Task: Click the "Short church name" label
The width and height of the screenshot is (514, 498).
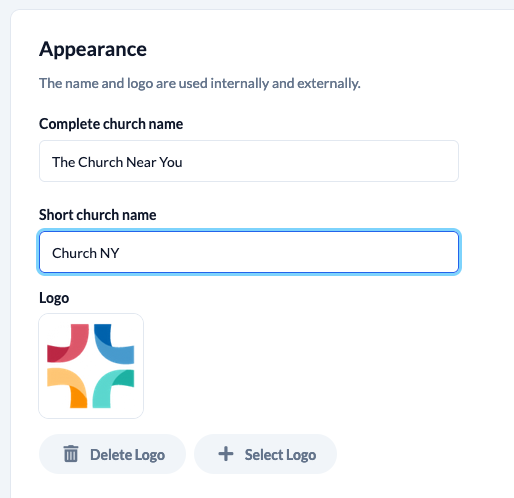Action: (x=98, y=215)
